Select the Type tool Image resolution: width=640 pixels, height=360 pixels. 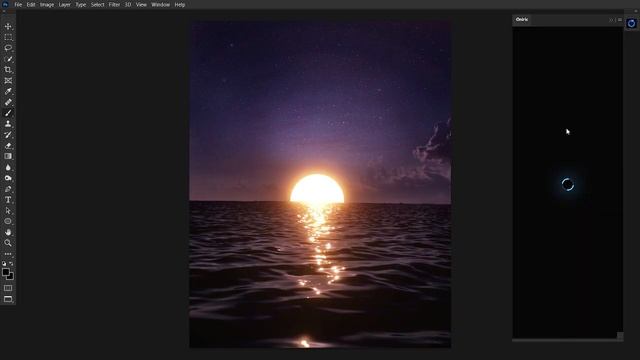point(8,200)
